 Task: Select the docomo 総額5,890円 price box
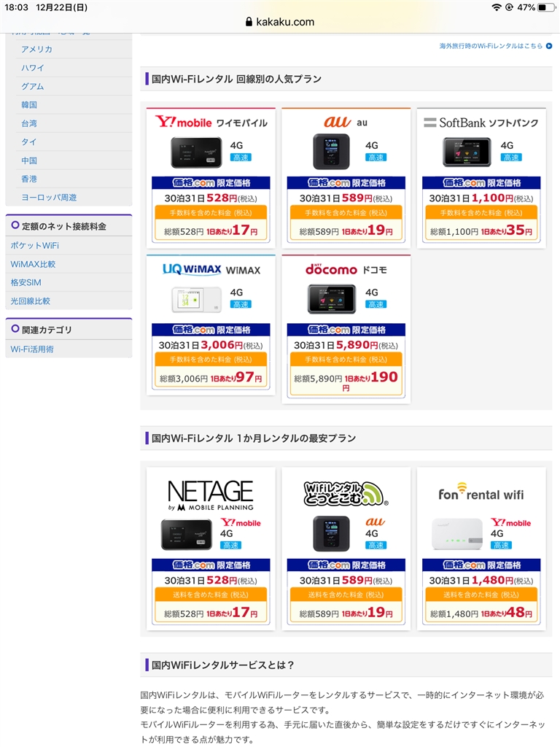(x=346, y=381)
